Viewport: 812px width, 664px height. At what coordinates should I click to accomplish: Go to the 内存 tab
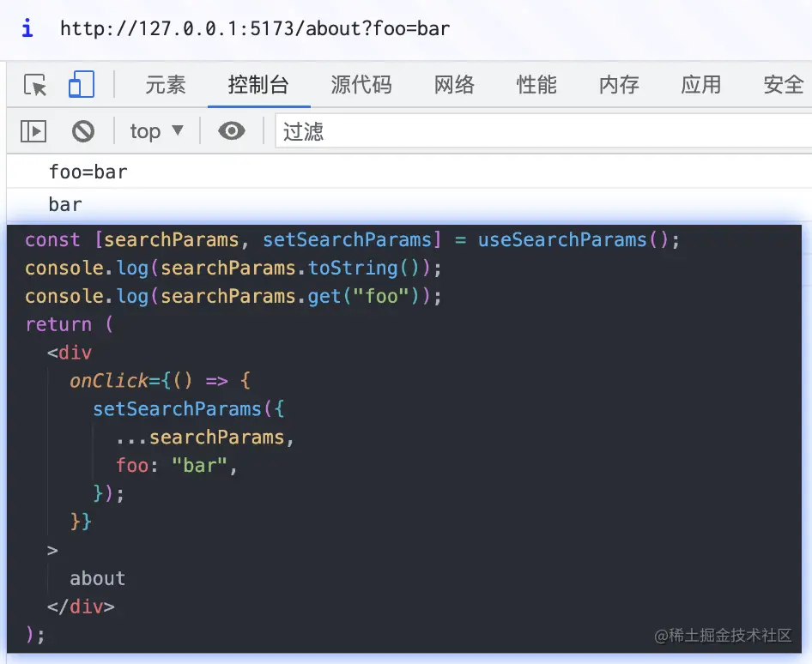click(x=619, y=85)
